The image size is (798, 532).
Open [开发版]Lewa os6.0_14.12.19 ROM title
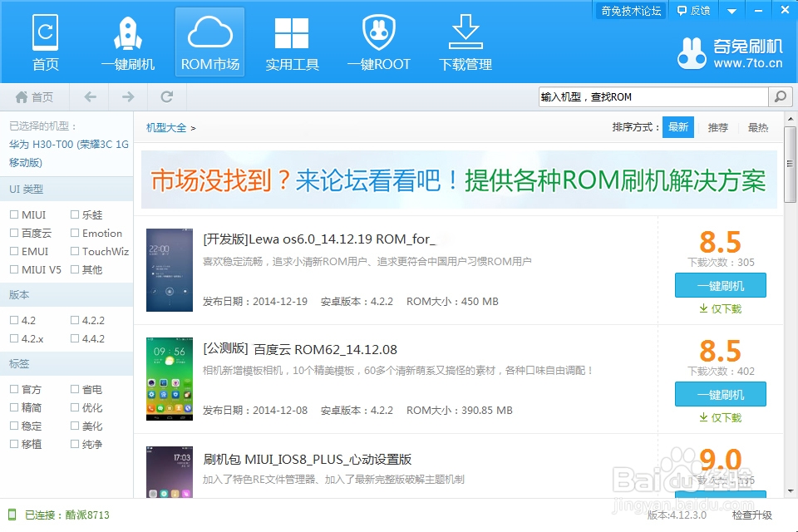click(319, 239)
